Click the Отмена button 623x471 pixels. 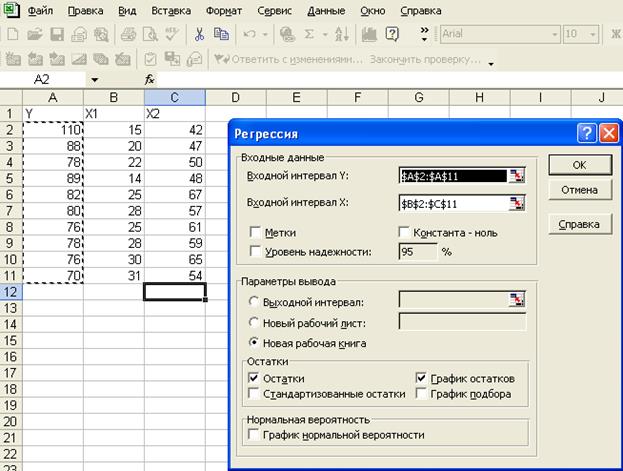pos(579,190)
